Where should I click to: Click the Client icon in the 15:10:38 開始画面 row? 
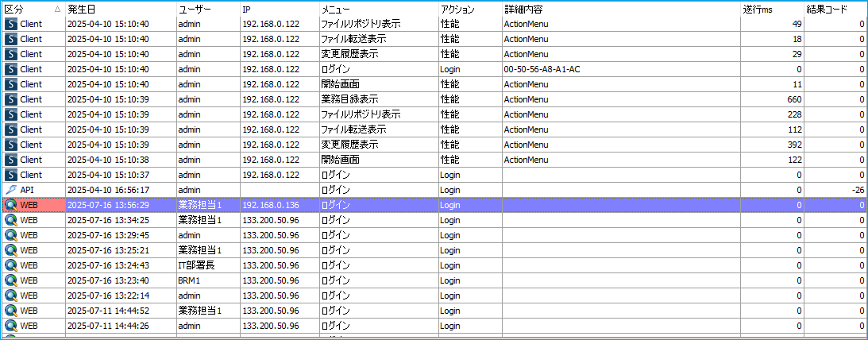coord(10,160)
